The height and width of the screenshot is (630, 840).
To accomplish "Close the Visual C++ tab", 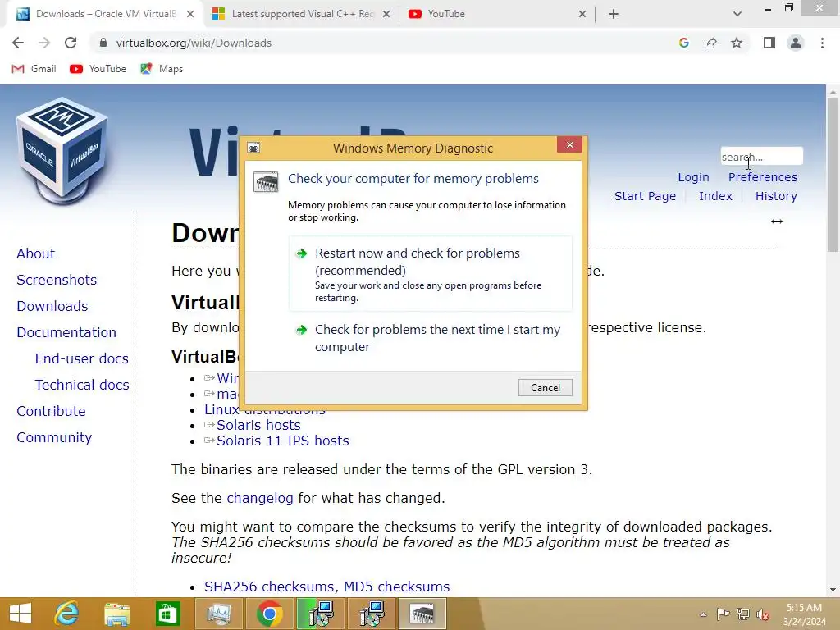I will [x=386, y=14].
